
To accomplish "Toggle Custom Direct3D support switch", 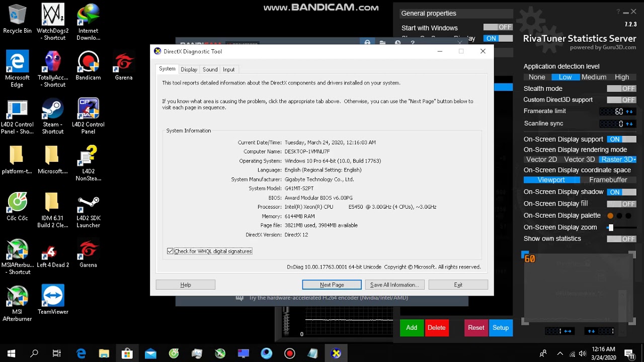I will [621, 100].
